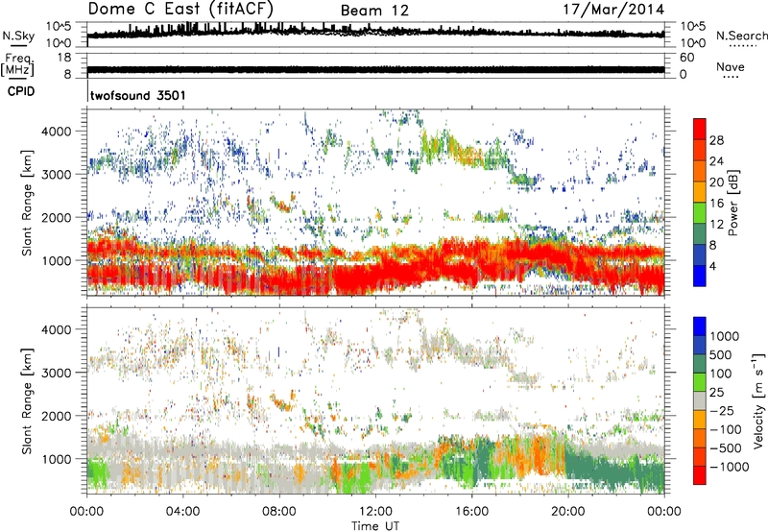Select the 'N.Sky' legend label
This screenshot has height=532, width=768.
[18, 36]
